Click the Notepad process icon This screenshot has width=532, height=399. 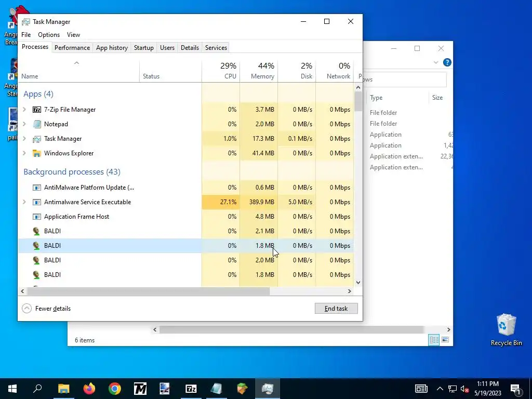point(37,124)
